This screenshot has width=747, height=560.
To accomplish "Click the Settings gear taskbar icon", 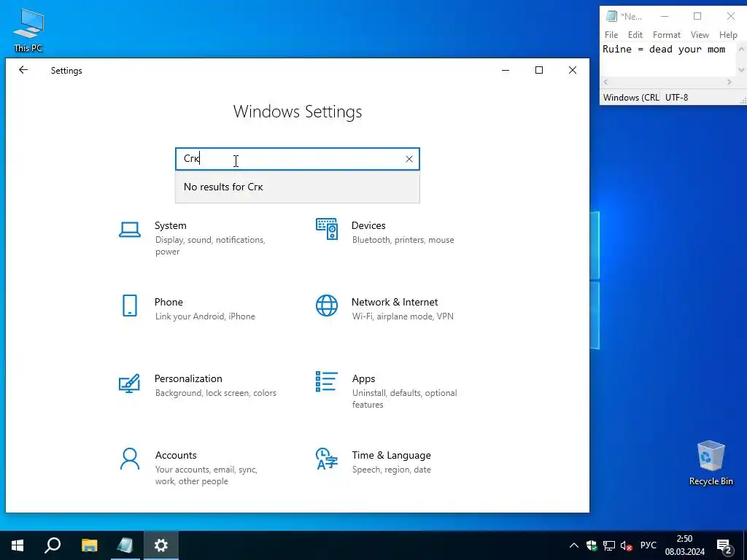I will [161, 545].
